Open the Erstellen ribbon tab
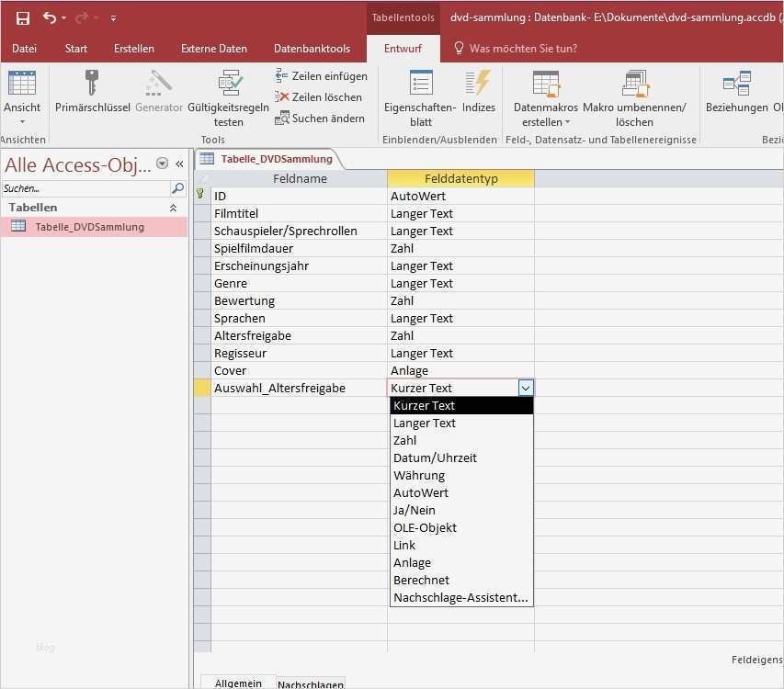The image size is (784, 689). 134,49
